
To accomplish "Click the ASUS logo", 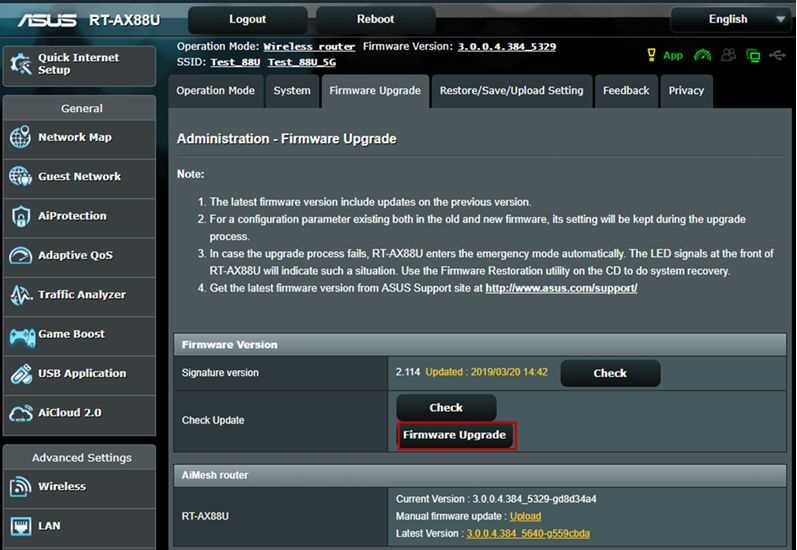I will click(x=47, y=20).
